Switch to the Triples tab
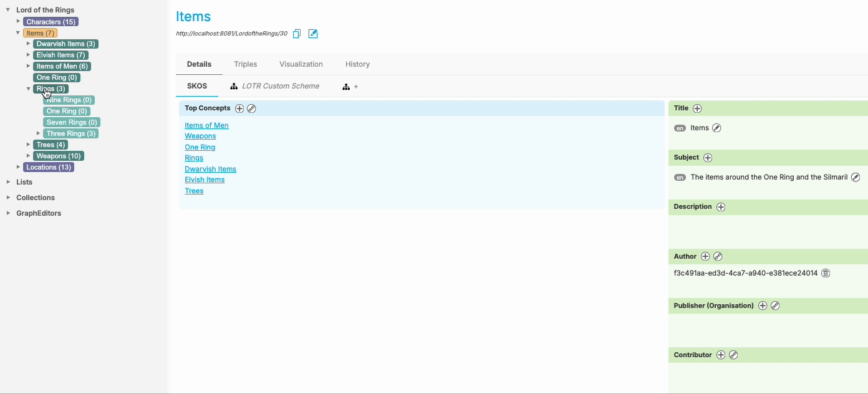This screenshot has width=868, height=394. point(245,64)
